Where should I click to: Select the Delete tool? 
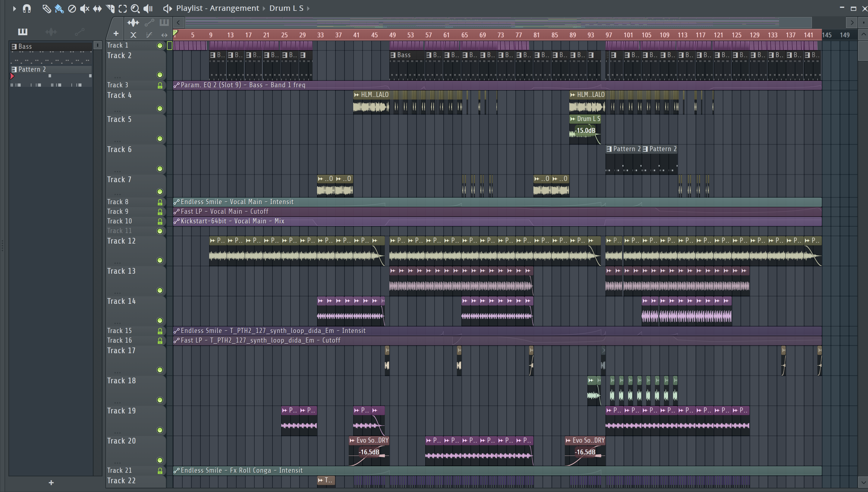72,8
